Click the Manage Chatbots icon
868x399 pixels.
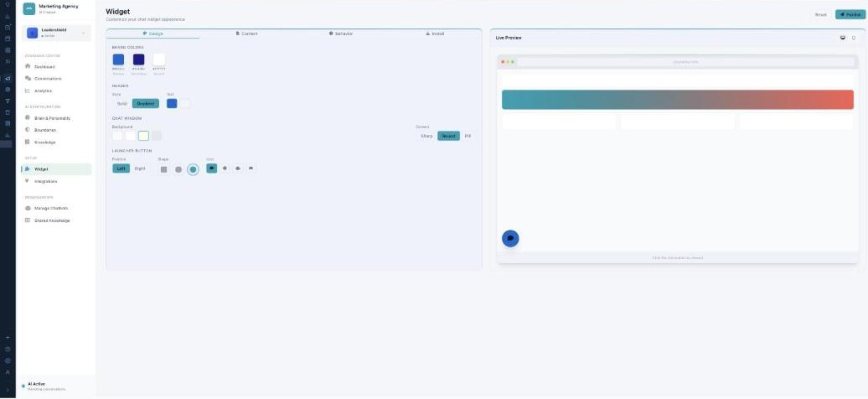point(28,209)
